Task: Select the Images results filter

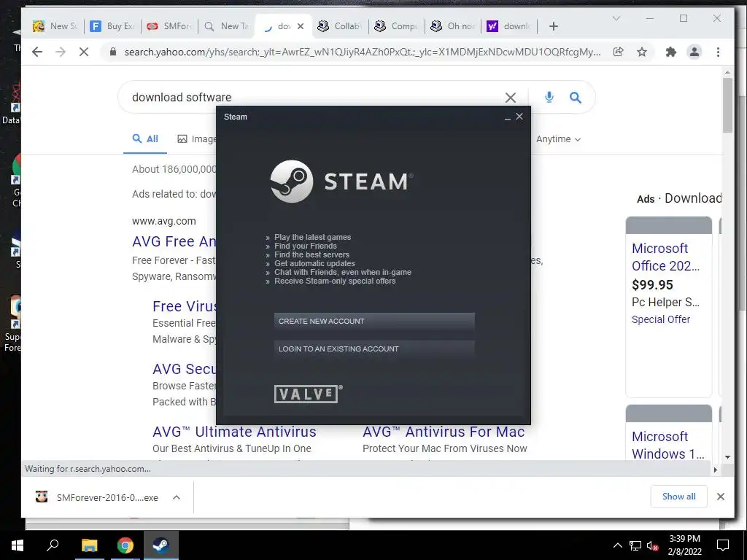Action: coord(196,139)
